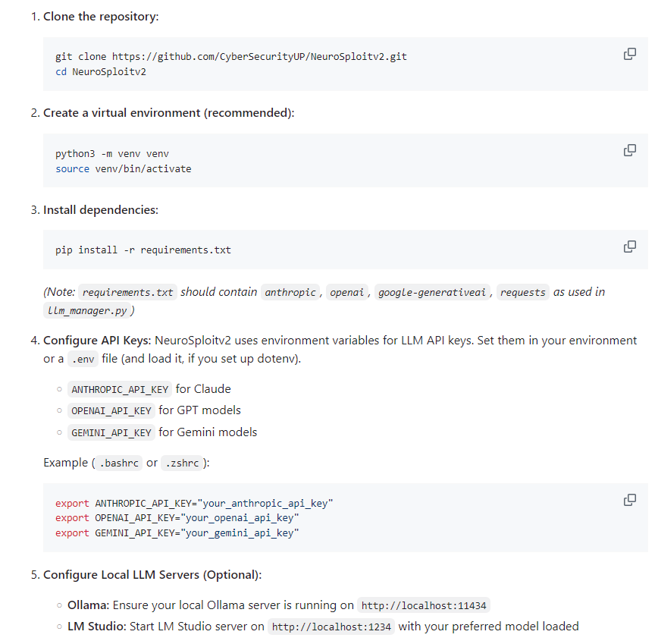Click the '.zshrc' inline code tag
The image size is (658, 644).
(182, 463)
